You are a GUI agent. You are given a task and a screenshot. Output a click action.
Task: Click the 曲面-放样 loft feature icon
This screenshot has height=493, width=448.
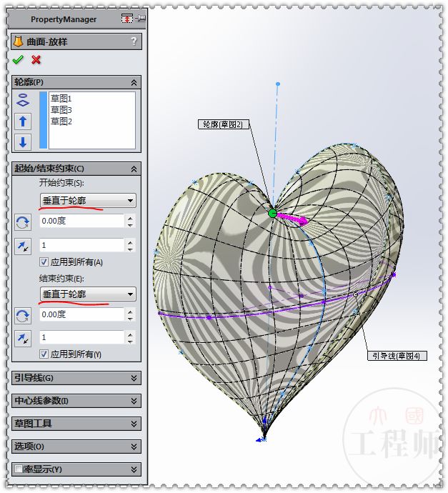[x=19, y=41]
